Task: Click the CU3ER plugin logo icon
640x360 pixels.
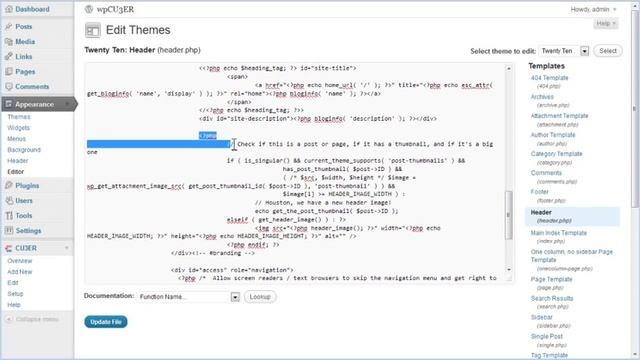Action: click(x=9, y=248)
